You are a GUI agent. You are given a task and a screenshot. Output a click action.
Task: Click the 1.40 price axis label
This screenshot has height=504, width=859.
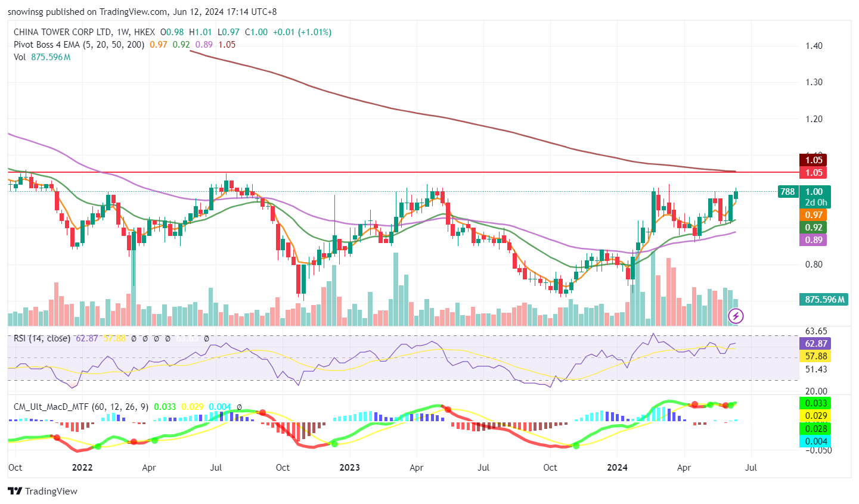coord(814,46)
